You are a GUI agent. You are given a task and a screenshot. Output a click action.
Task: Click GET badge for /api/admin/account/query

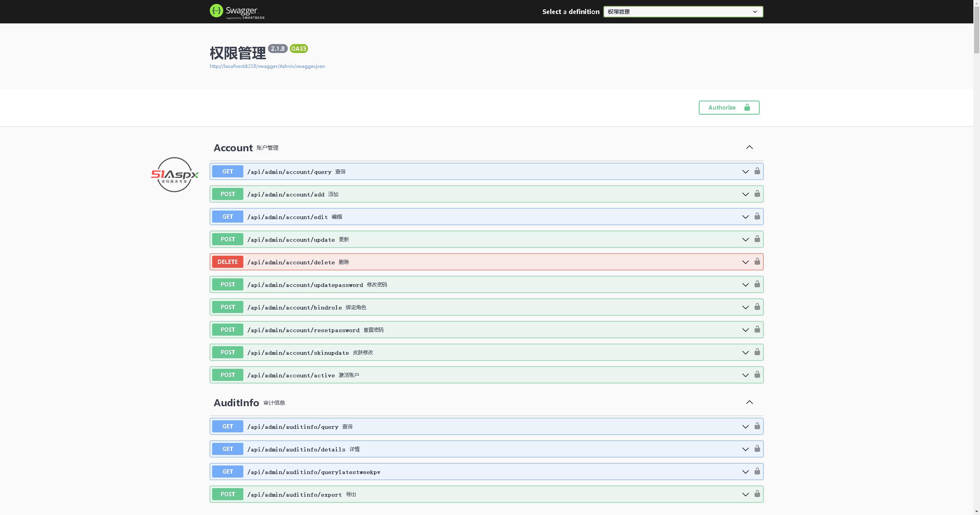point(228,172)
